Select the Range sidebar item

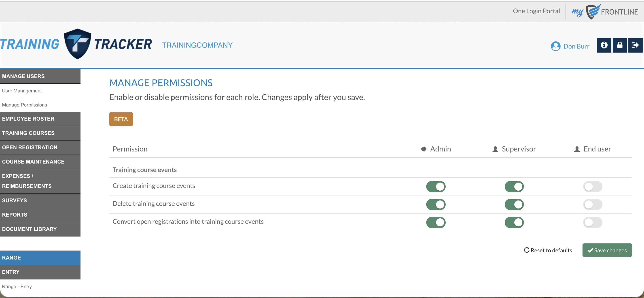pyautogui.click(x=40, y=258)
